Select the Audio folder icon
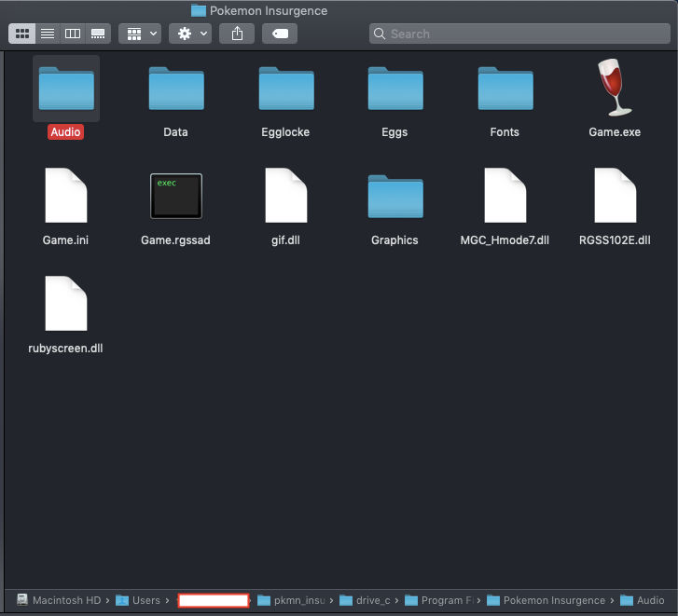This screenshot has height=616, width=678. [66, 89]
